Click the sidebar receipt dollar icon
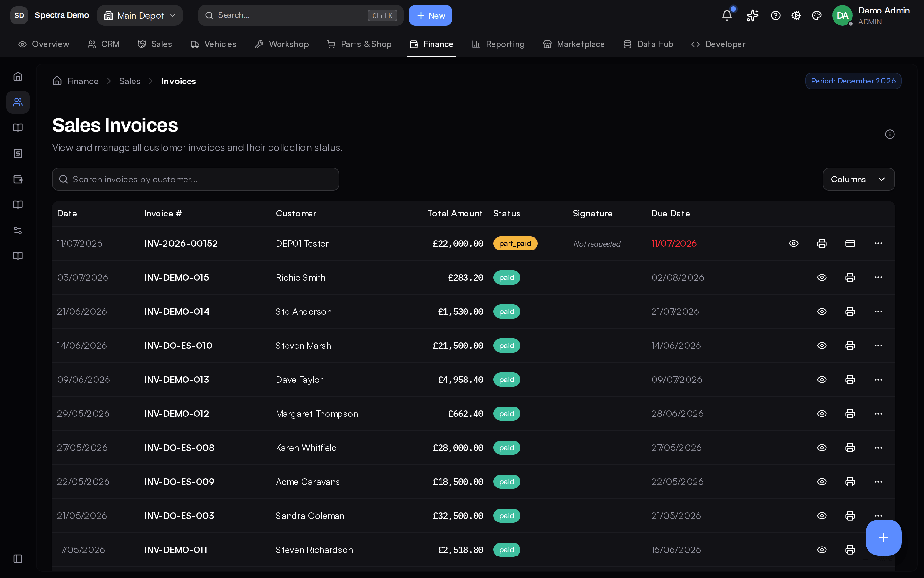Viewport: 924px width, 578px height. (18, 153)
